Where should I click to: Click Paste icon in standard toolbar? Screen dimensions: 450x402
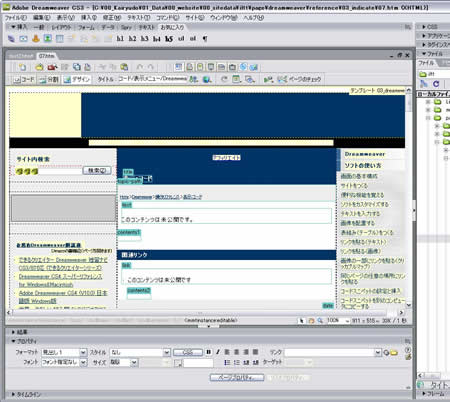click(x=124, y=67)
